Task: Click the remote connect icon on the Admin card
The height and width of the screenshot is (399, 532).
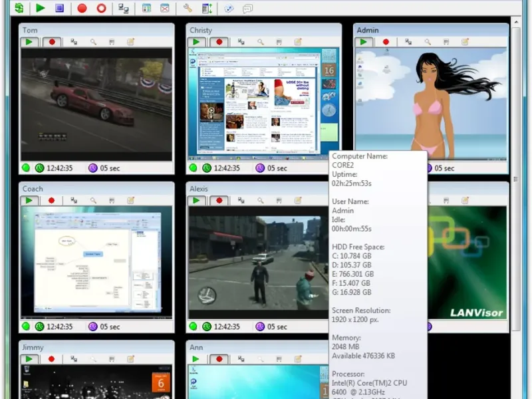Action: click(408, 42)
